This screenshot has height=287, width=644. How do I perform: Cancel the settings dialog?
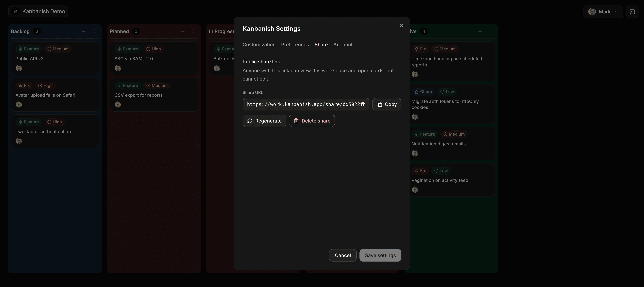(342, 255)
